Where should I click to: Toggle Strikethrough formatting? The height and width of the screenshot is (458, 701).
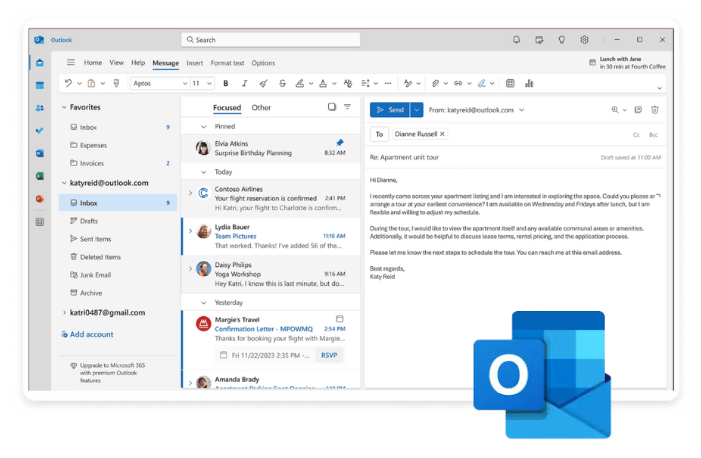click(282, 83)
